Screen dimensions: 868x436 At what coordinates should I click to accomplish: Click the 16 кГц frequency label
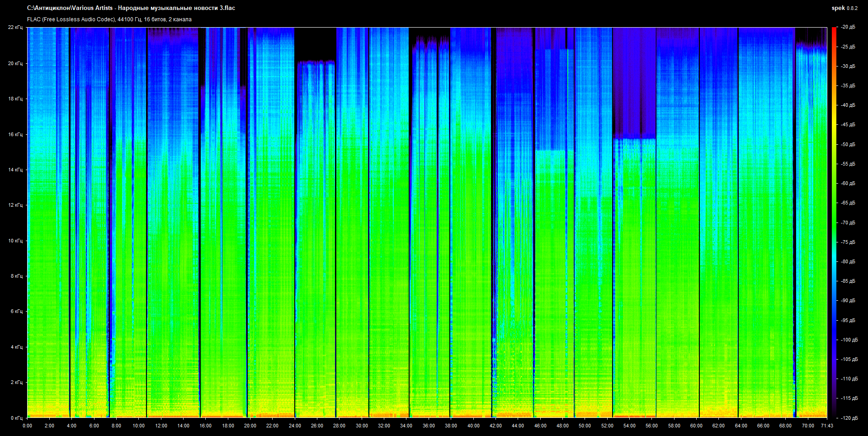click(x=15, y=134)
